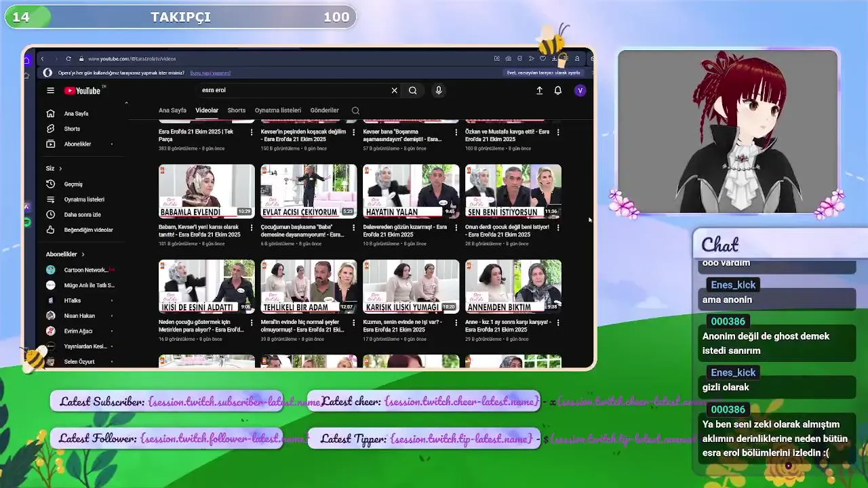Play the İKİSİ DE EŞİNİ ALDATTI thumbnail
The image size is (868, 488).
point(207,286)
